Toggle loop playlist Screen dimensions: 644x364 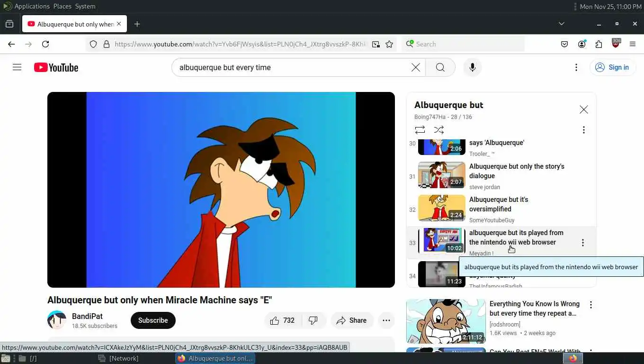(x=420, y=130)
